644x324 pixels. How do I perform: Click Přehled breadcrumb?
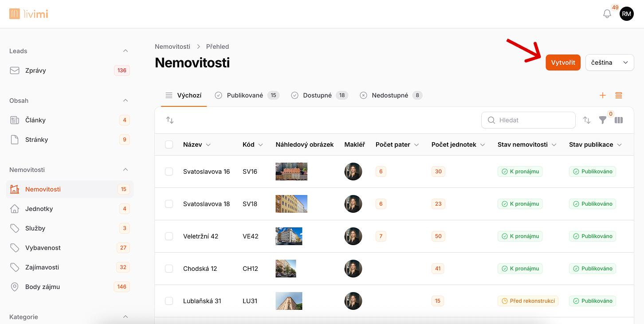[217, 47]
